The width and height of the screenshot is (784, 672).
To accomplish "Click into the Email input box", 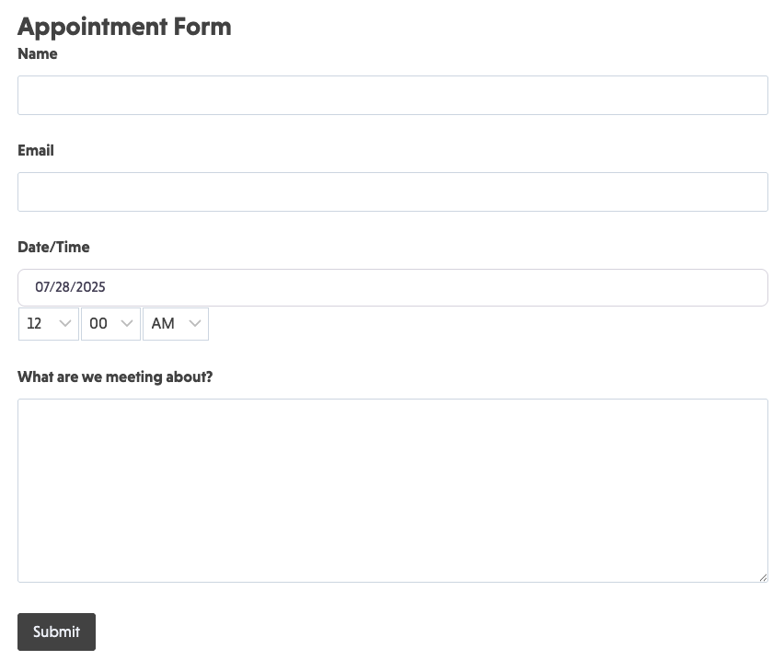I will click(x=392, y=192).
